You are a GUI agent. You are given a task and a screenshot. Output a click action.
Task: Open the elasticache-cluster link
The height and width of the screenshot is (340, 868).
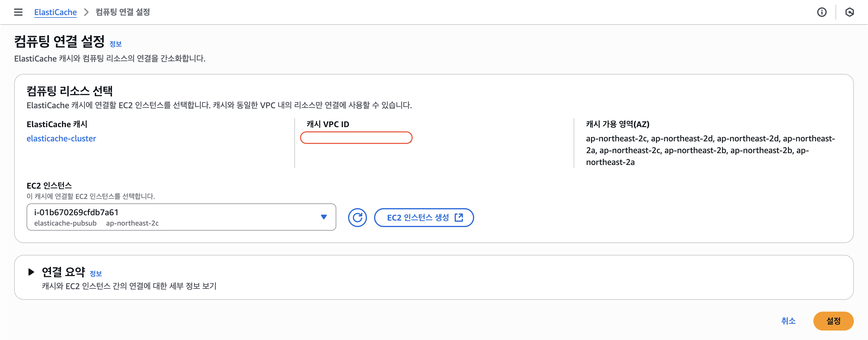[x=61, y=138]
